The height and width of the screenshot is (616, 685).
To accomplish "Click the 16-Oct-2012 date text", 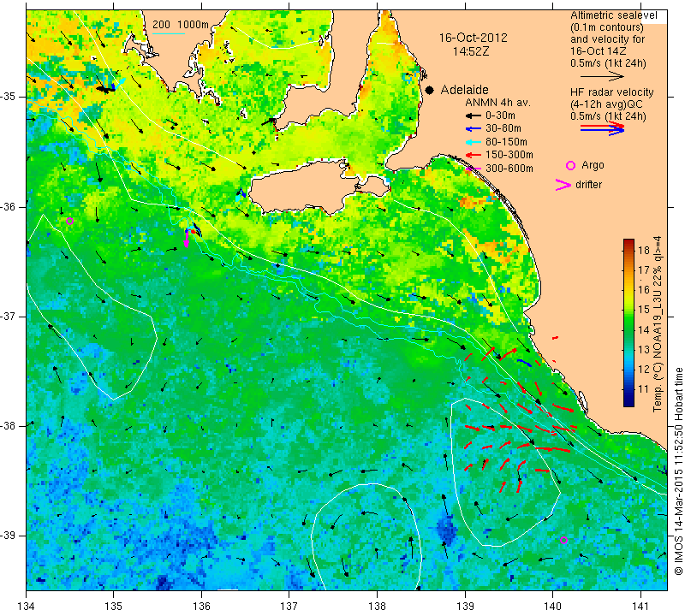I will (474, 38).
